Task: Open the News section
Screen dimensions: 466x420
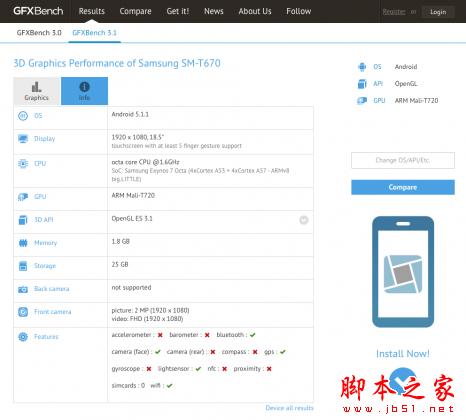Action: [x=214, y=11]
